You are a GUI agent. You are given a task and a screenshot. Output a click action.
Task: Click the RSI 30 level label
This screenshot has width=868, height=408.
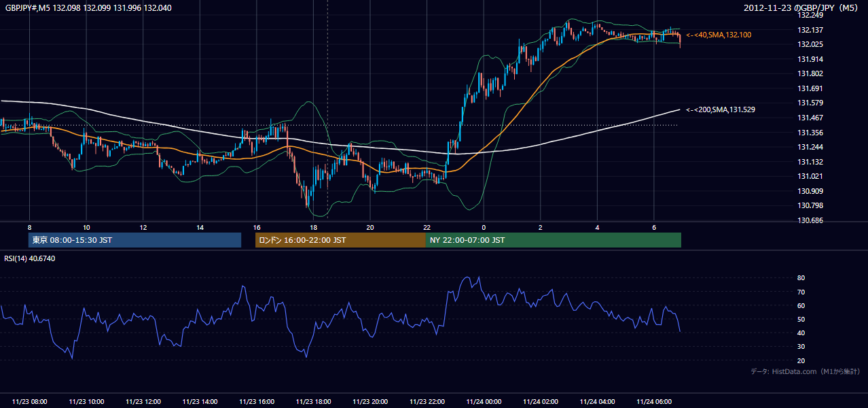click(801, 346)
